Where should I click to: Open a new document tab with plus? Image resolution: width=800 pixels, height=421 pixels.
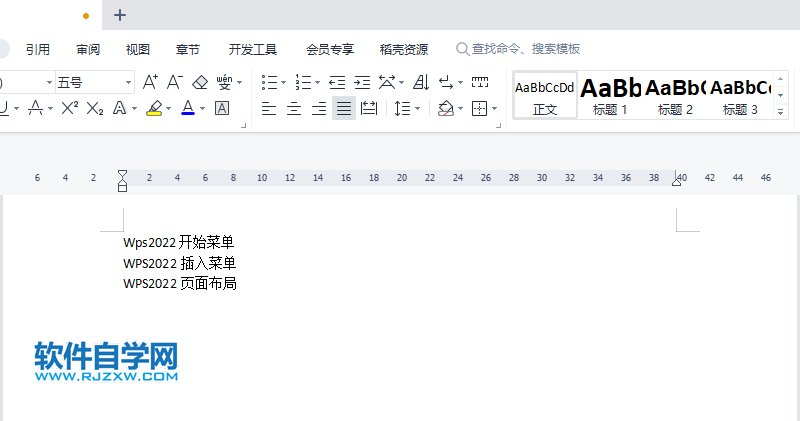[x=120, y=15]
